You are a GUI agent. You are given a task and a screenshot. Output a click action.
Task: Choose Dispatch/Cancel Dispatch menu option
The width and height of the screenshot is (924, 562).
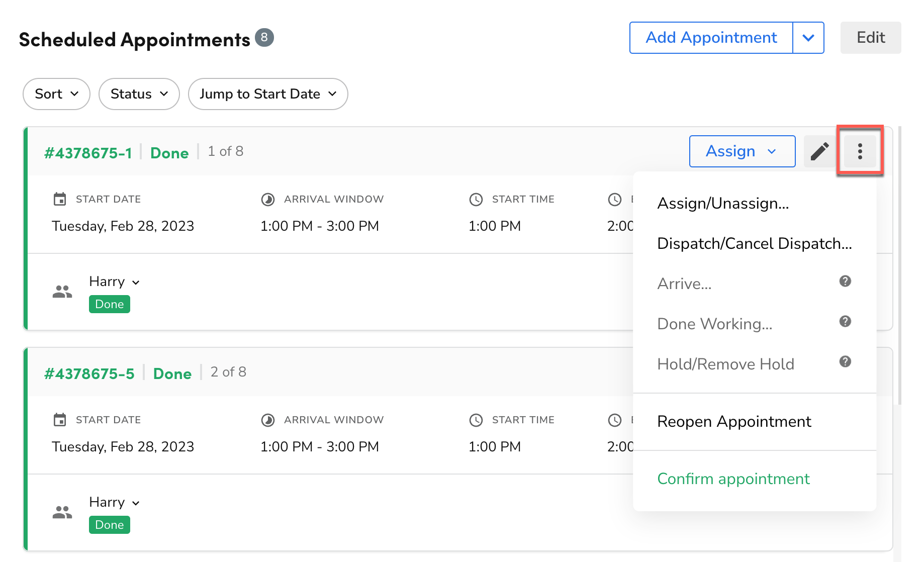point(754,244)
